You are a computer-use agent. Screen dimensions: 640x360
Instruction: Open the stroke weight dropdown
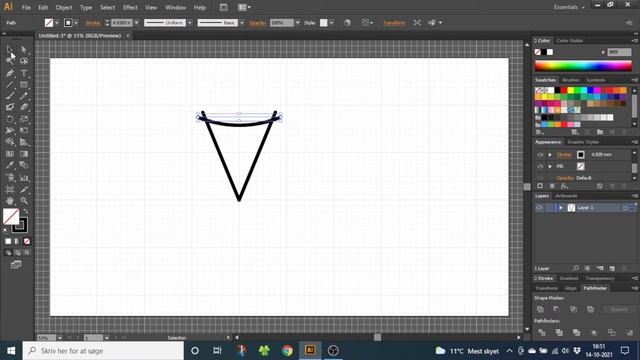point(136,23)
